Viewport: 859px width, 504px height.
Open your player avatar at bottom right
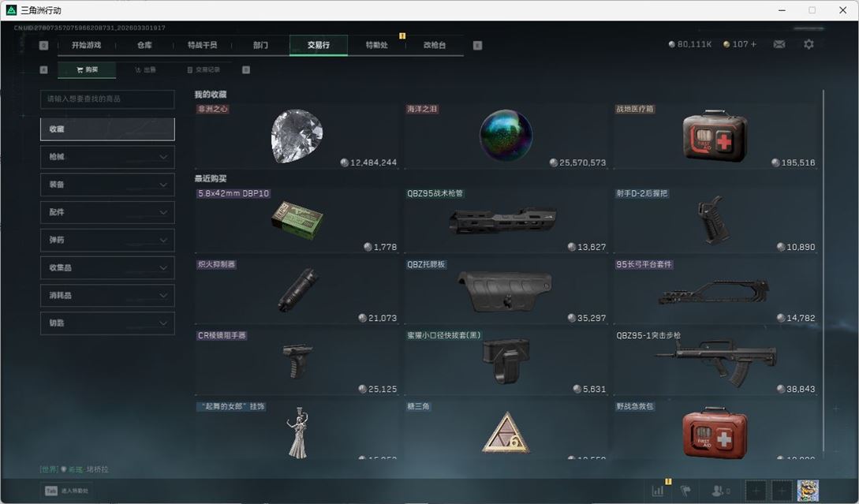pyautogui.click(x=806, y=490)
